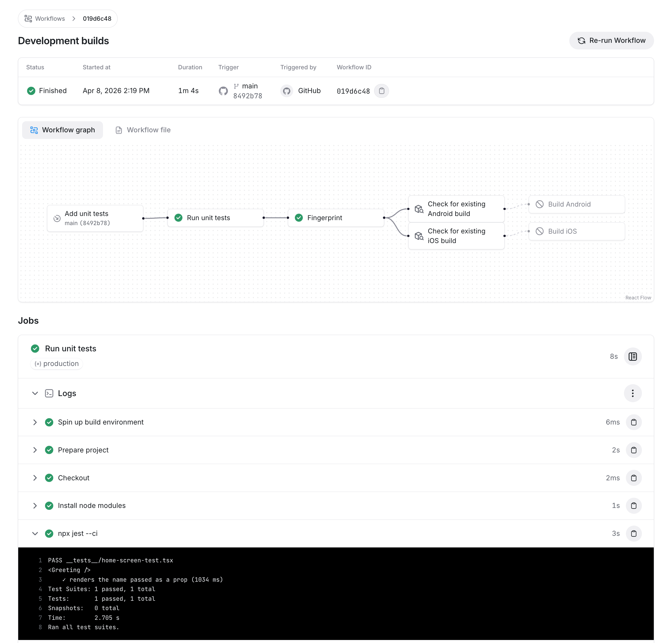Select Check for existing iOS build node
Image resolution: width=672 pixels, height=643 pixels.
456,236
